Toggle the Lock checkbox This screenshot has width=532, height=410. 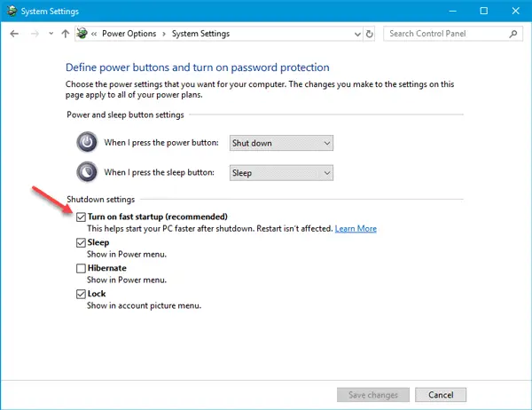point(81,294)
